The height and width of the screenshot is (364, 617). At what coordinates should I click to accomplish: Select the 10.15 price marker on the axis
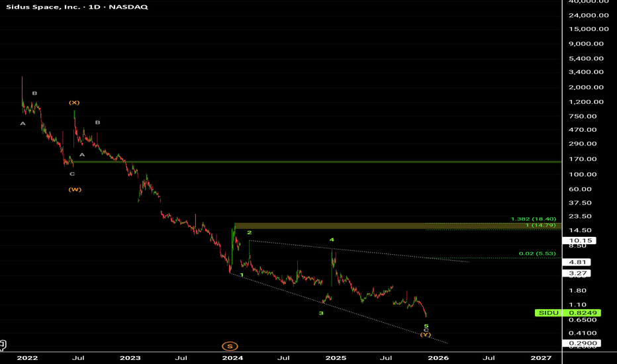point(579,240)
